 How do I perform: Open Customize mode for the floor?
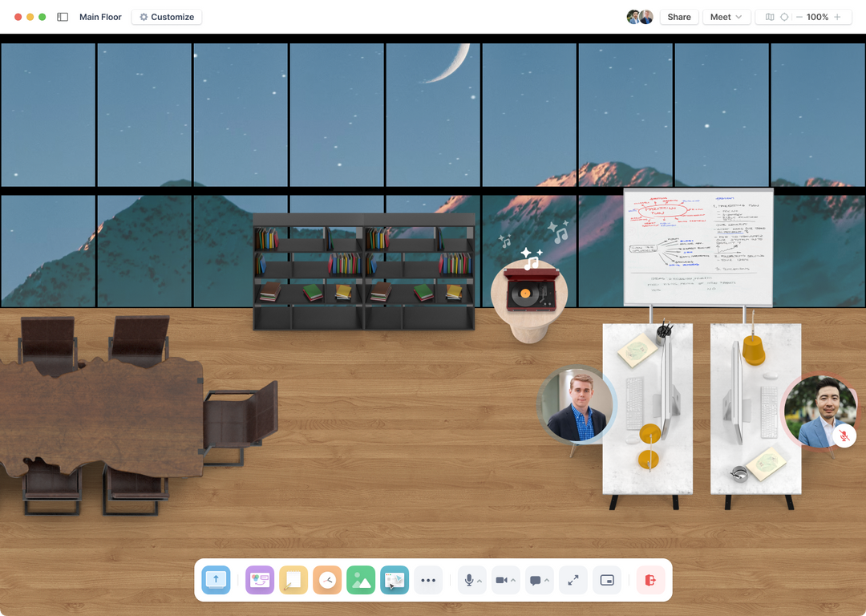coord(166,17)
